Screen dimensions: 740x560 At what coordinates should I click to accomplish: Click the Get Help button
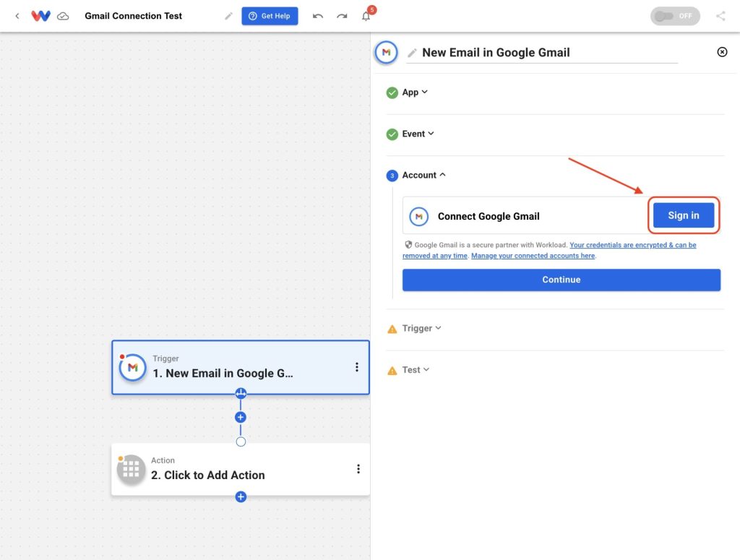point(270,16)
